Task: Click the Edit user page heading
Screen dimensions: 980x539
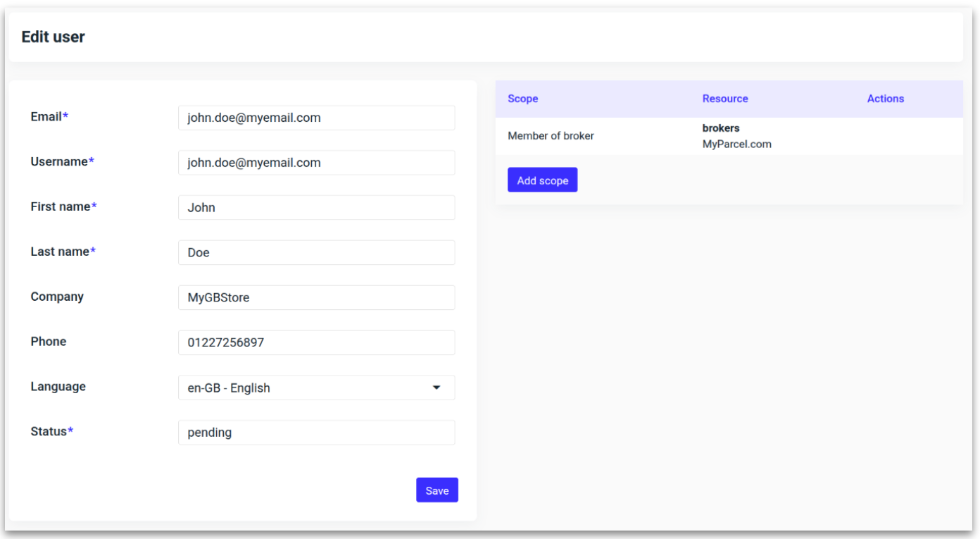Action: click(53, 37)
